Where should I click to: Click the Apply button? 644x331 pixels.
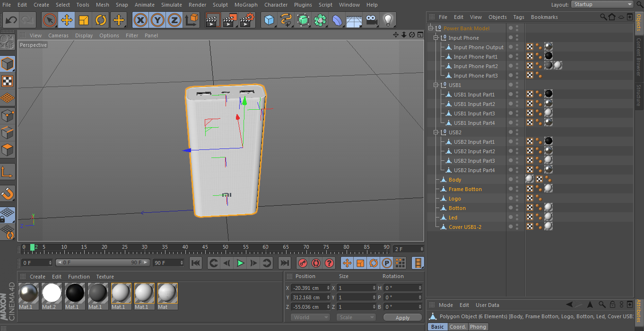(402, 318)
